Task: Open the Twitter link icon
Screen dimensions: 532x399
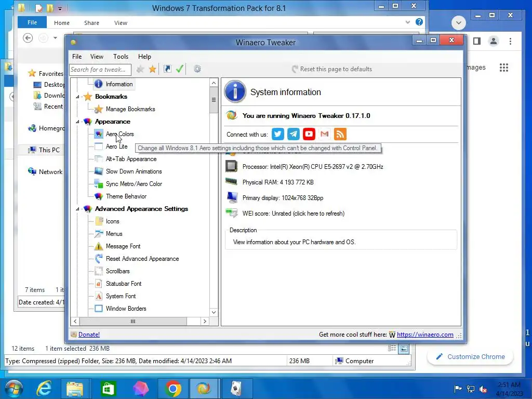Action: 277,134
